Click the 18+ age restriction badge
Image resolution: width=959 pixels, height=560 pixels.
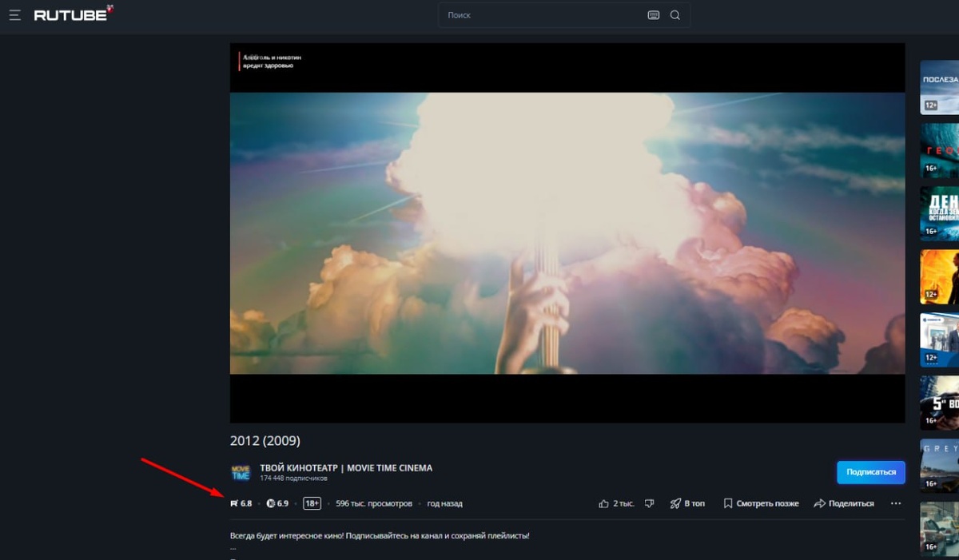point(312,503)
